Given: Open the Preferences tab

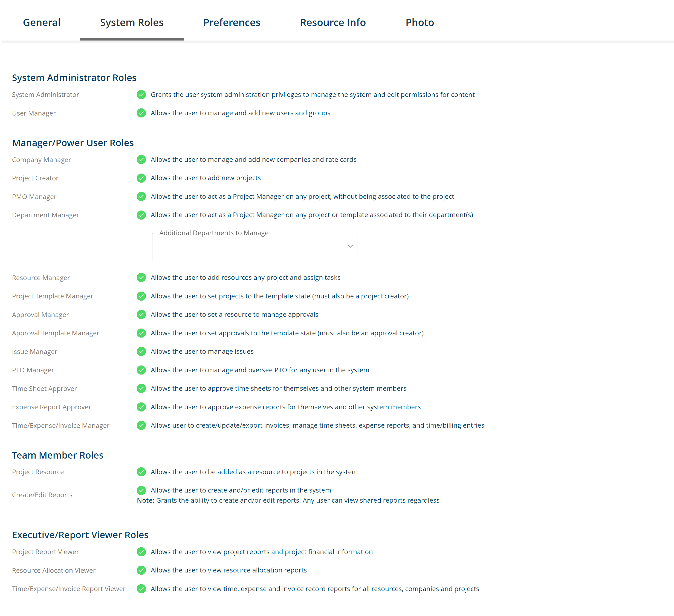Looking at the screenshot, I should click(x=232, y=22).
